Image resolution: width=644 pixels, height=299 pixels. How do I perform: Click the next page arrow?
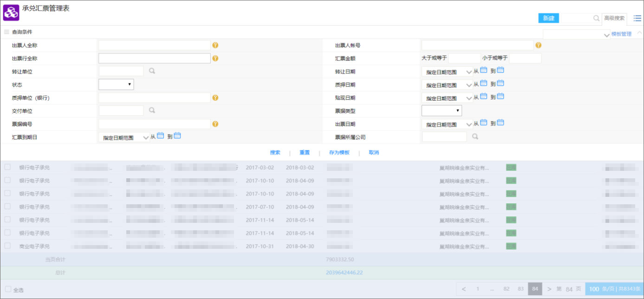point(549,289)
